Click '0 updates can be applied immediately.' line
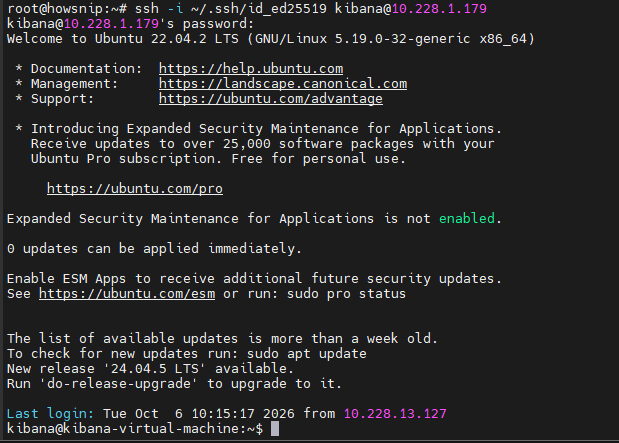The width and height of the screenshot is (619, 443). tap(154, 249)
